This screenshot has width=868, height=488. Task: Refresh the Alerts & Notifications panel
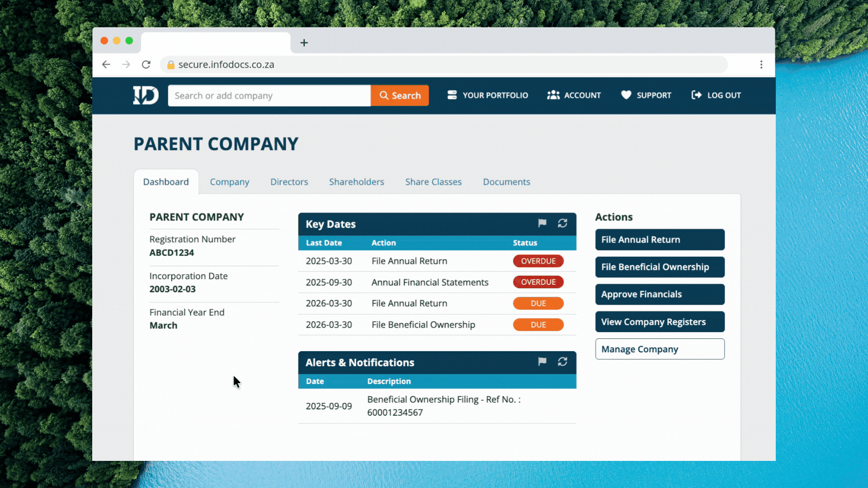(x=562, y=361)
